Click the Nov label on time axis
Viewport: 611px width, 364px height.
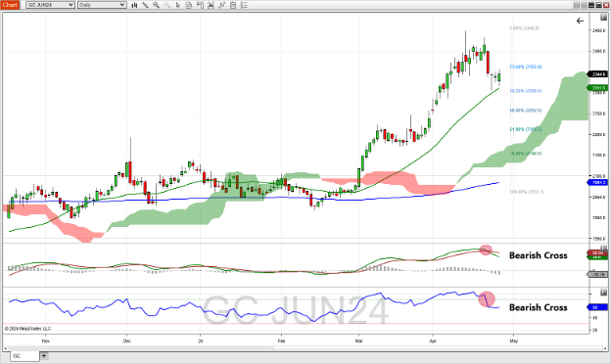point(46,341)
